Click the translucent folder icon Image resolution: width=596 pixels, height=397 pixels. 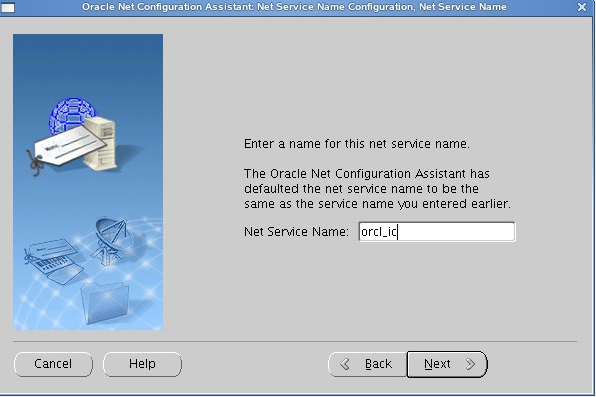point(105,302)
